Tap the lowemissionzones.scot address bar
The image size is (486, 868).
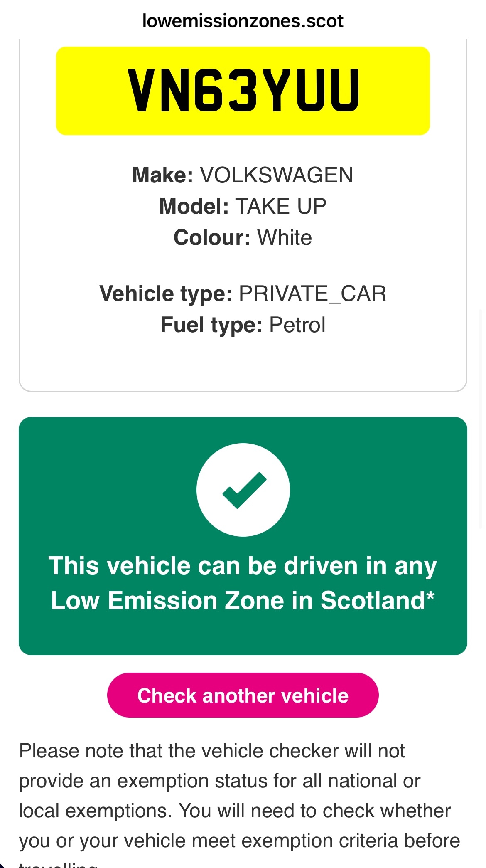[x=243, y=21]
